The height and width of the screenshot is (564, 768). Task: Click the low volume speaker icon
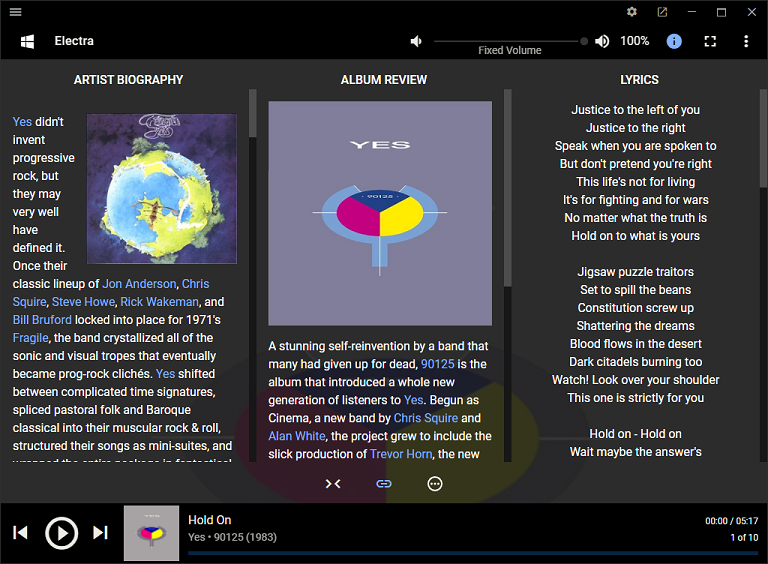416,41
